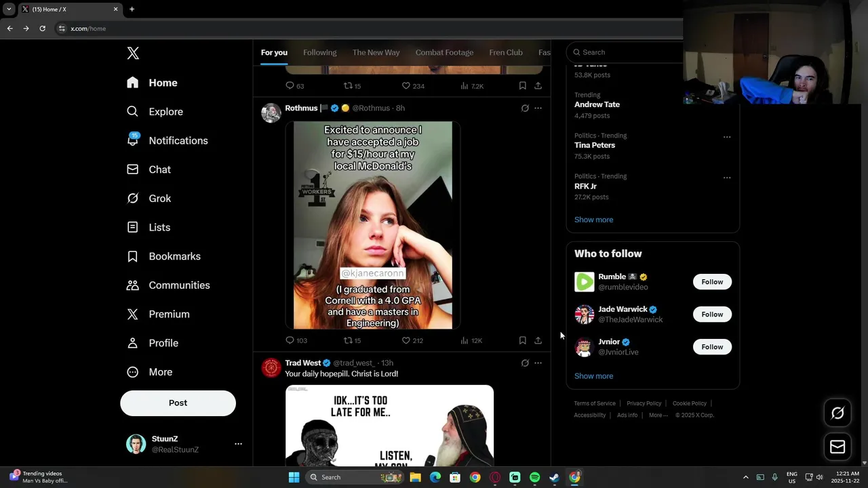
Task: Open Communities icon in sidebar
Action: (x=133, y=285)
